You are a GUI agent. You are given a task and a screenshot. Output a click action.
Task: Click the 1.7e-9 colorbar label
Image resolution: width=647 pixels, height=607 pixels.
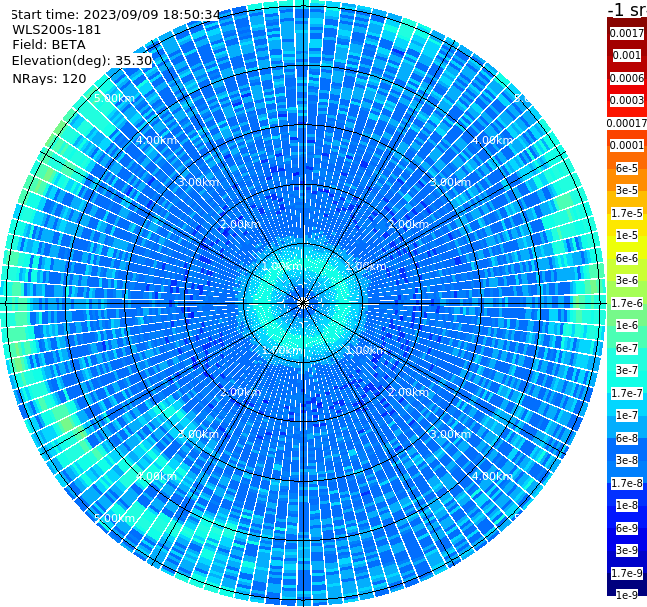coord(627,573)
